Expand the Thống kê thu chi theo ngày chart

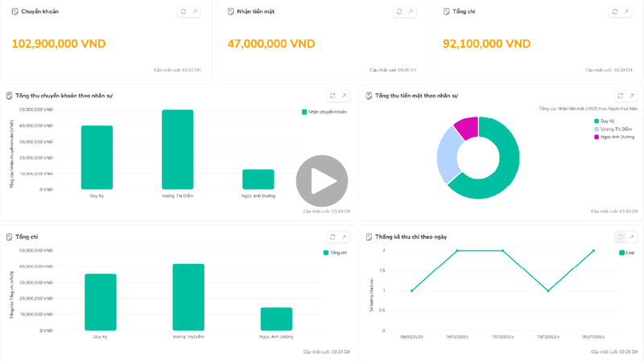[632, 237]
